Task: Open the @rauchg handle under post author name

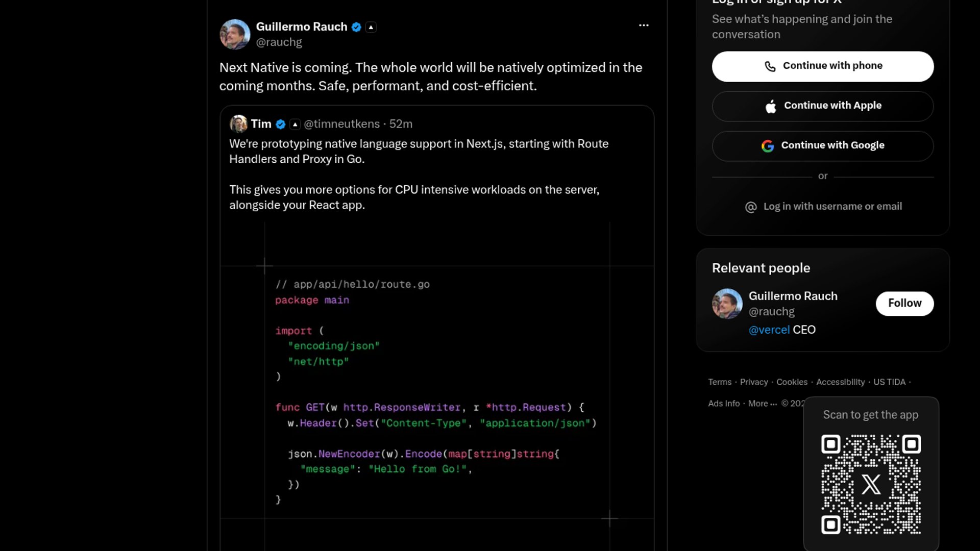Action: pos(279,42)
